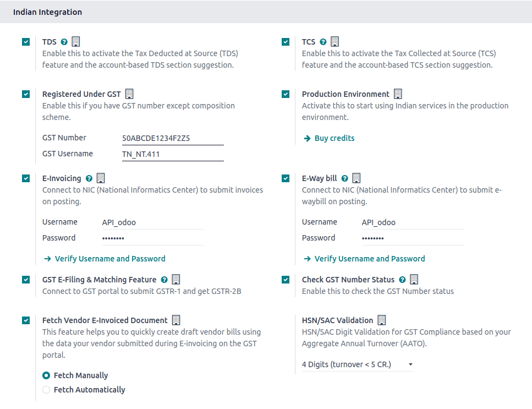Disable the TDS checkbox
The width and height of the screenshot is (532, 409).
coord(26,42)
